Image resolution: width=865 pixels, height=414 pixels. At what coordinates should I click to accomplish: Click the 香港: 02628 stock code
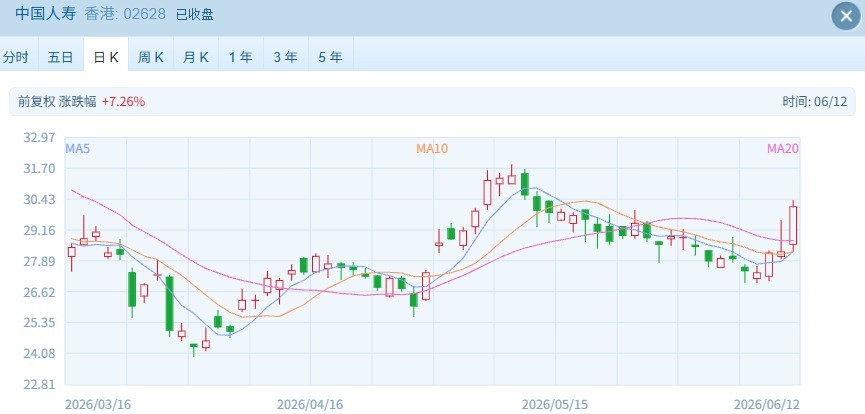coord(125,14)
